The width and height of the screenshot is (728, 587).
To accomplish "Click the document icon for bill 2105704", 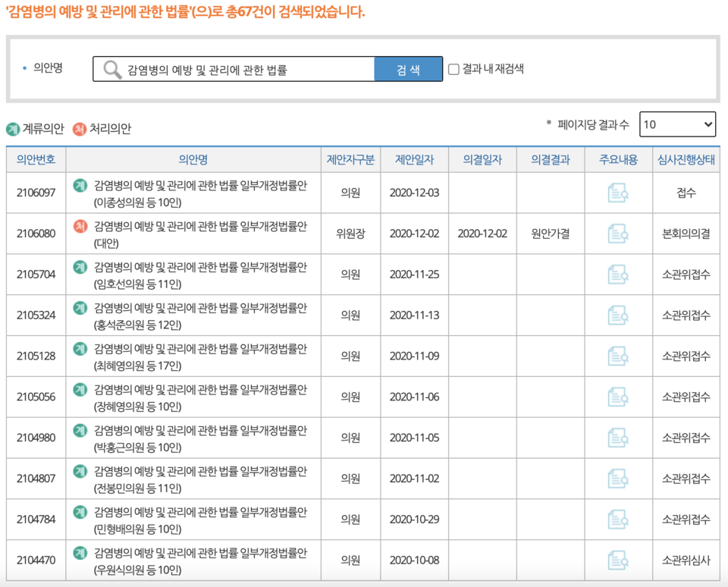I will click(617, 275).
